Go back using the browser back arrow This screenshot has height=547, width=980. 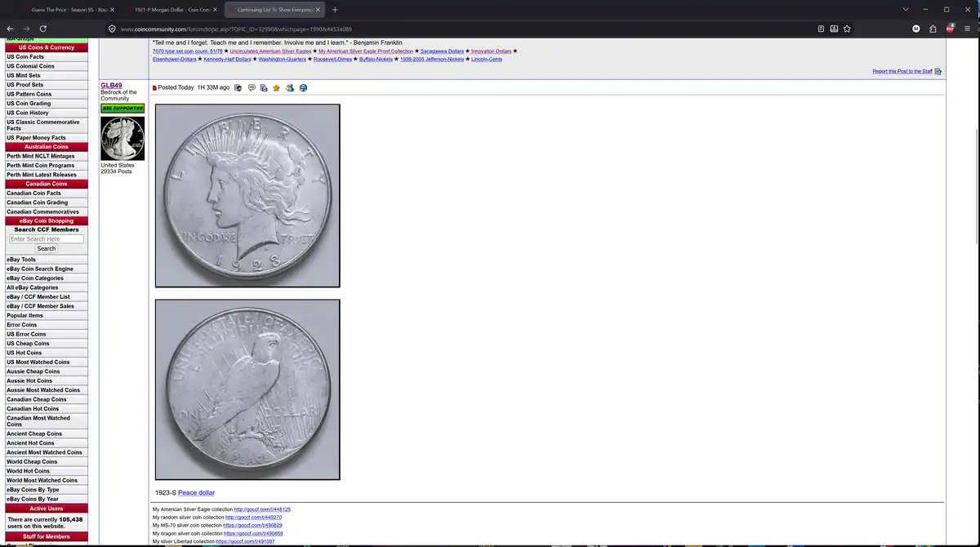tap(10, 29)
